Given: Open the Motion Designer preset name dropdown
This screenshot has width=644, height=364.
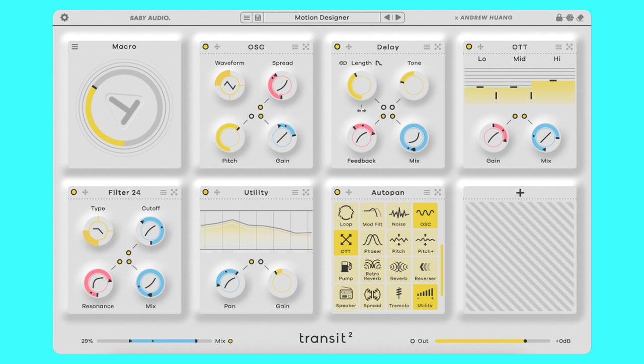Looking at the screenshot, I should point(321,18).
